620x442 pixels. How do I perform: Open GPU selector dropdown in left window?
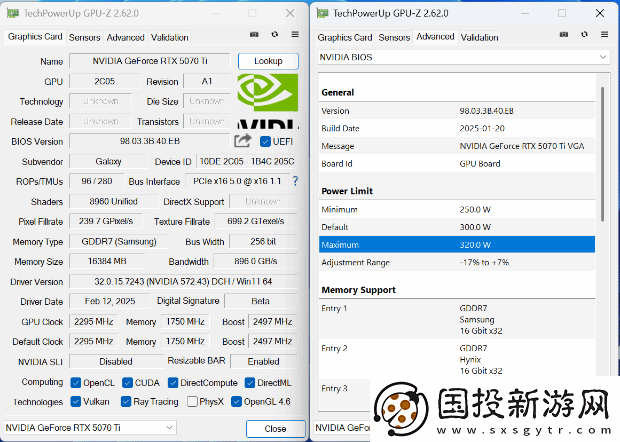point(90,427)
